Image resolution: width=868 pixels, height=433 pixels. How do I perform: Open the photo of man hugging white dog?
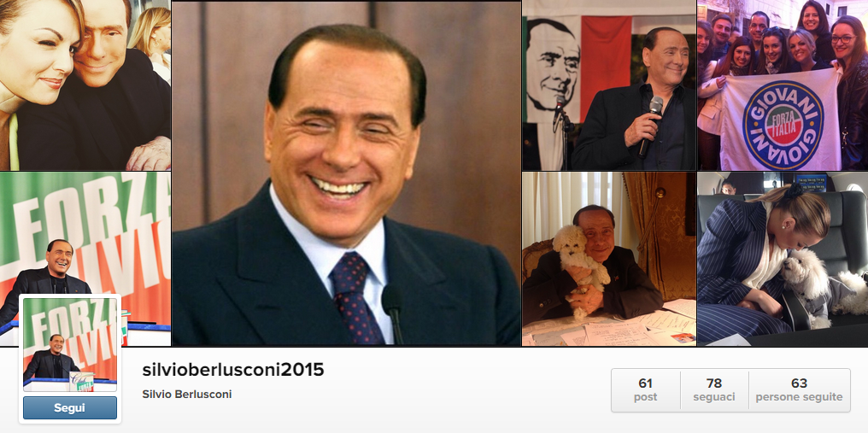(609, 259)
